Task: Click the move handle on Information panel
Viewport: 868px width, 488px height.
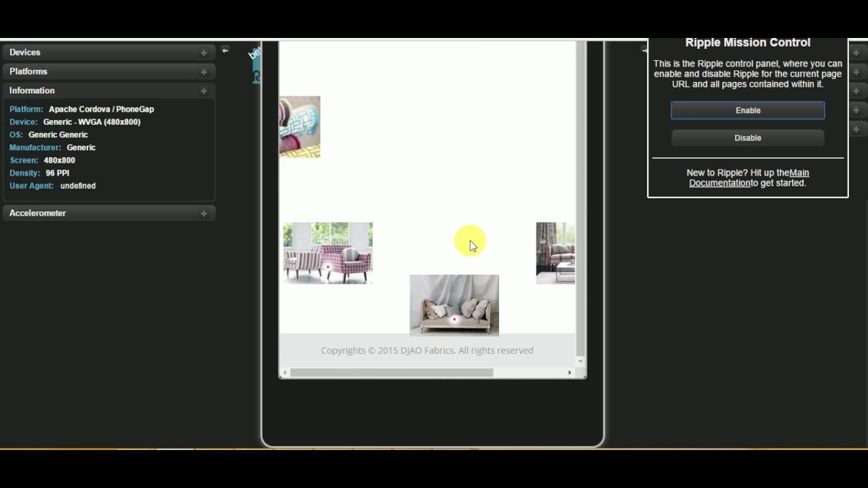Action: pos(203,91)
